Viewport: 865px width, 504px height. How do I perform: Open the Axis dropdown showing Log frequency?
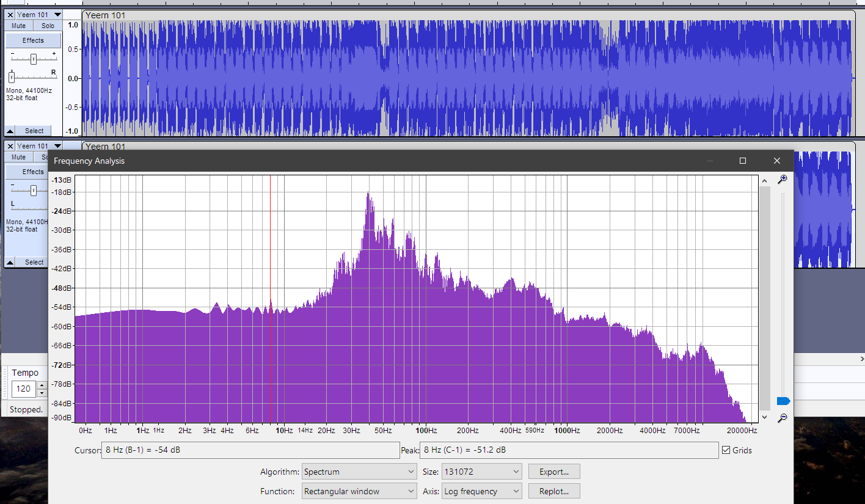coord(482,491)
